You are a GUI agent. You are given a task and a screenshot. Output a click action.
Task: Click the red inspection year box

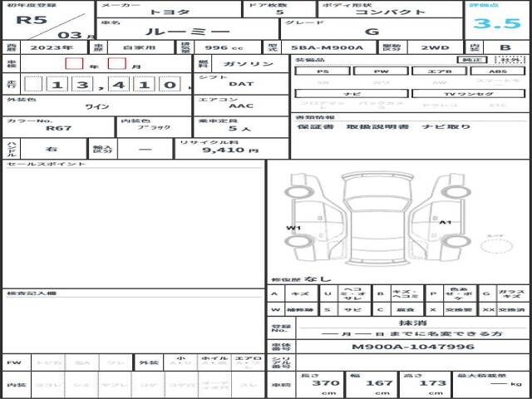74,64
